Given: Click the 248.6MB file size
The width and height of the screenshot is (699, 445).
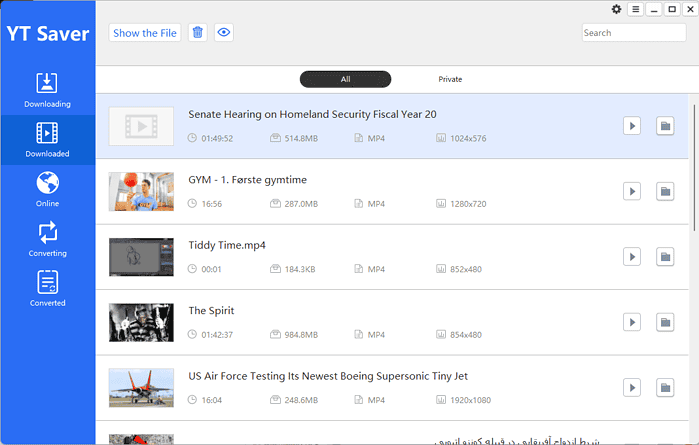Looking at the screenshot, I should (301, 400).
